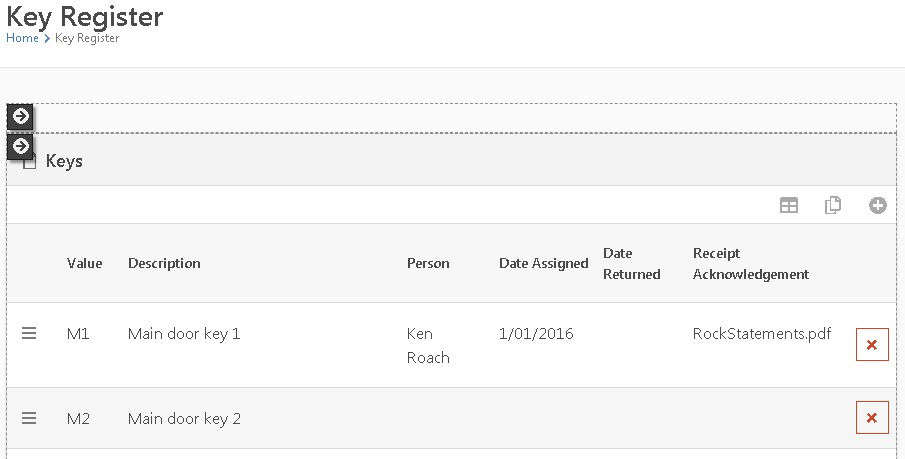The image size is (905, 459).
Task: Click the table grid view icon
Action: (789, 205)
